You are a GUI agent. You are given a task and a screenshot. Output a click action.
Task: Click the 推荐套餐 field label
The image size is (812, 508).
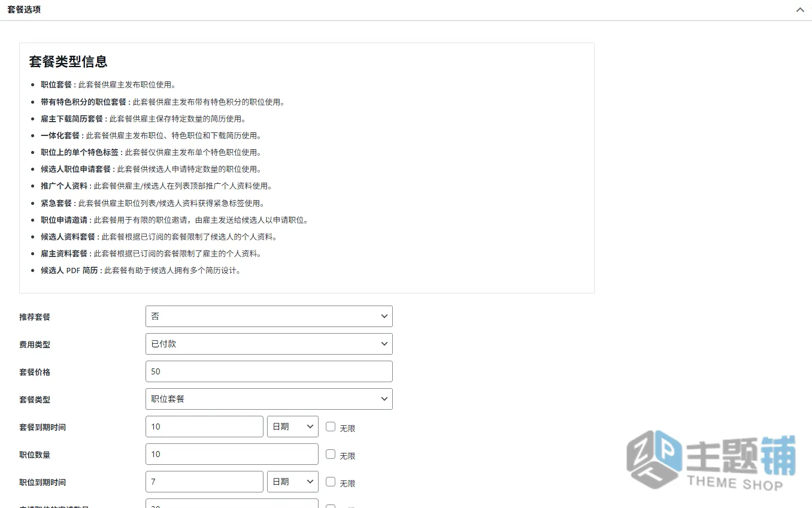point(35,317)
